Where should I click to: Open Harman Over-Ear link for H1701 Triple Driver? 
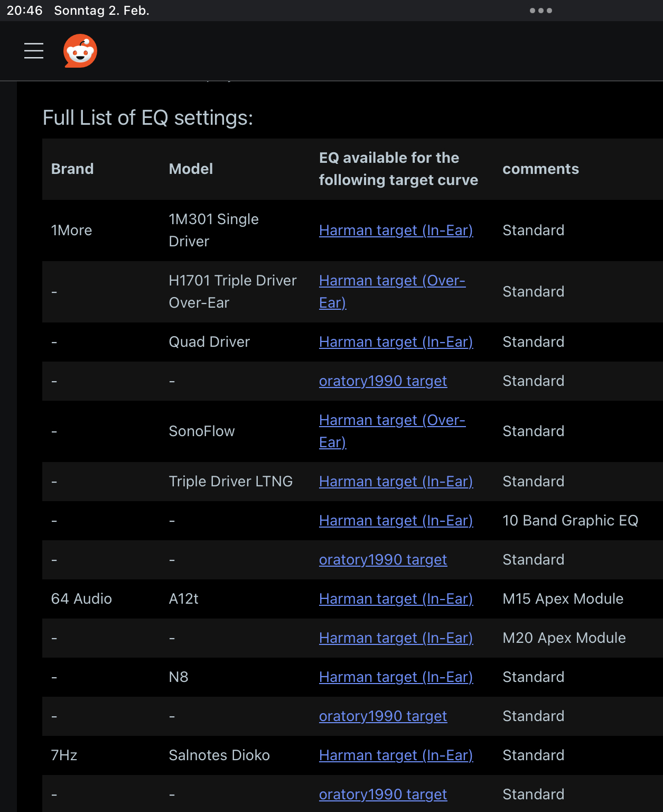tap(392, 292)
